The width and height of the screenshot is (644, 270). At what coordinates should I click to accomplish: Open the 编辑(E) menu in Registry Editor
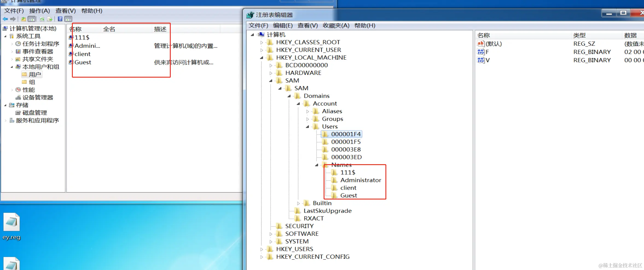click(x=283, y=25)
